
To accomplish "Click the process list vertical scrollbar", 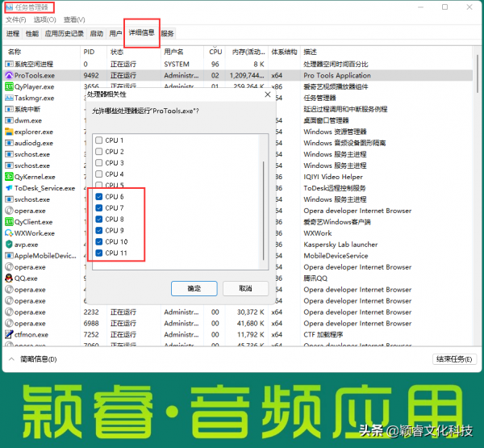I will pyautogui.click(x=478, y=73).
